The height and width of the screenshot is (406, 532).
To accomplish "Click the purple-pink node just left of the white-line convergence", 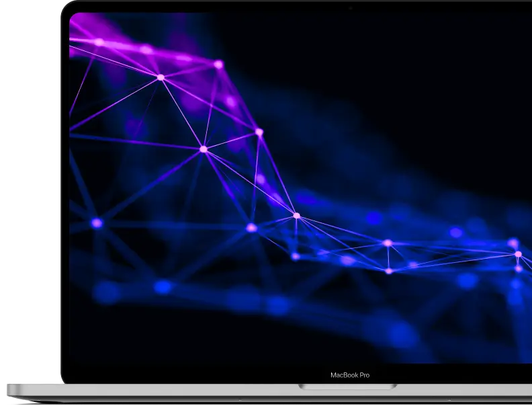I will coord(251,228).
